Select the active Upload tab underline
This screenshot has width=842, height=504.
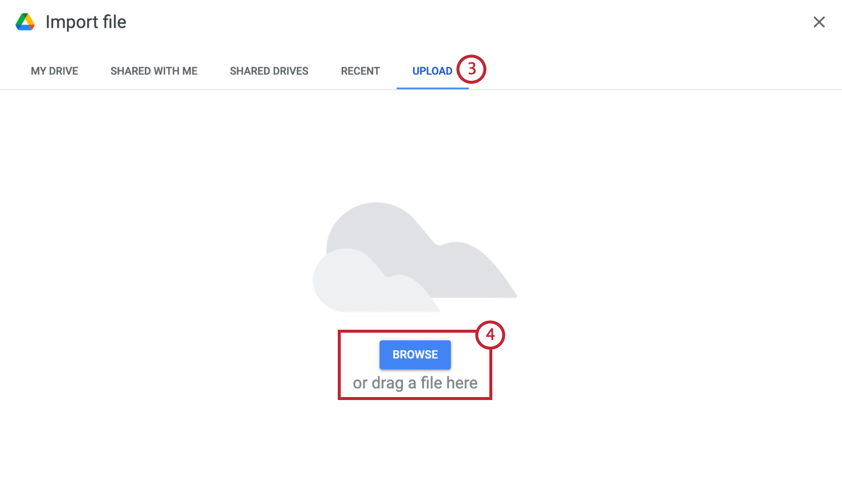point(432,87)
